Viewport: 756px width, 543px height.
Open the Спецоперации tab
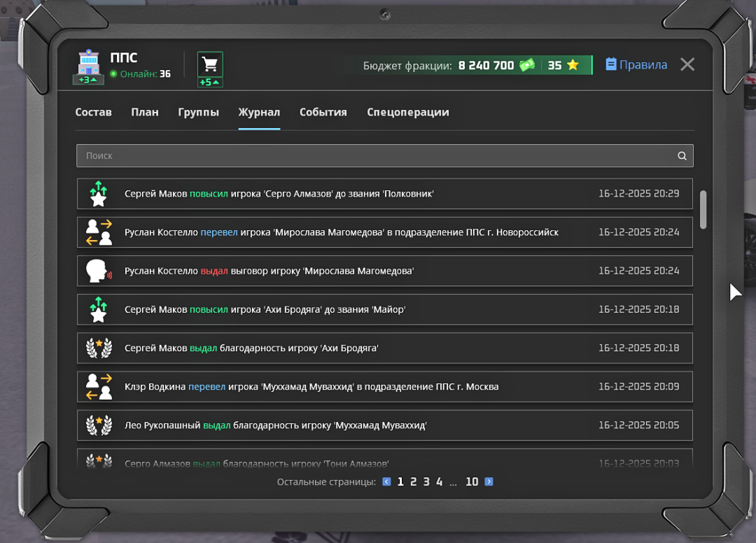click(407, 112)
